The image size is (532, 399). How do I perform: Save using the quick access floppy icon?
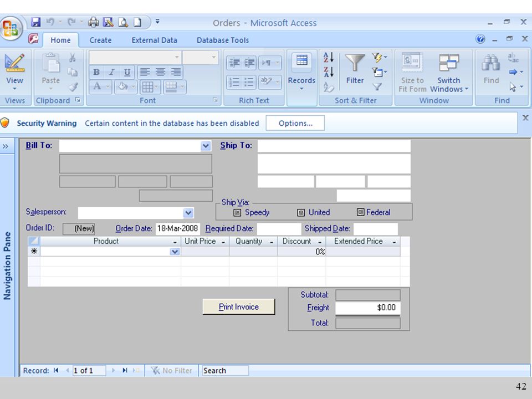click(x=35, y=22)
